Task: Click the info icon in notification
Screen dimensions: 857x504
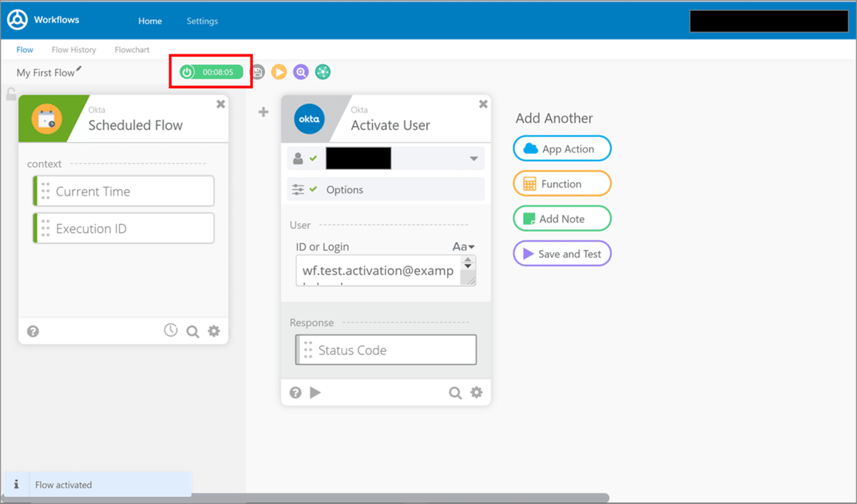Action: pos(16,484)
